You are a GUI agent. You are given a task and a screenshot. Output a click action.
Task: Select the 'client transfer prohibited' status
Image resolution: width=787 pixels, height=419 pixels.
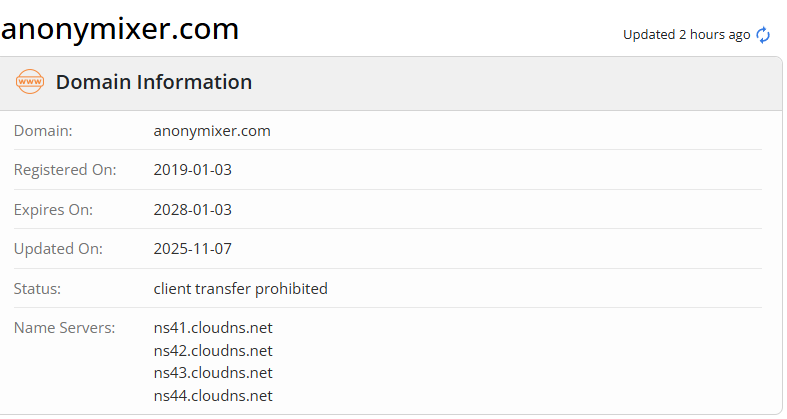click(241, 288)
